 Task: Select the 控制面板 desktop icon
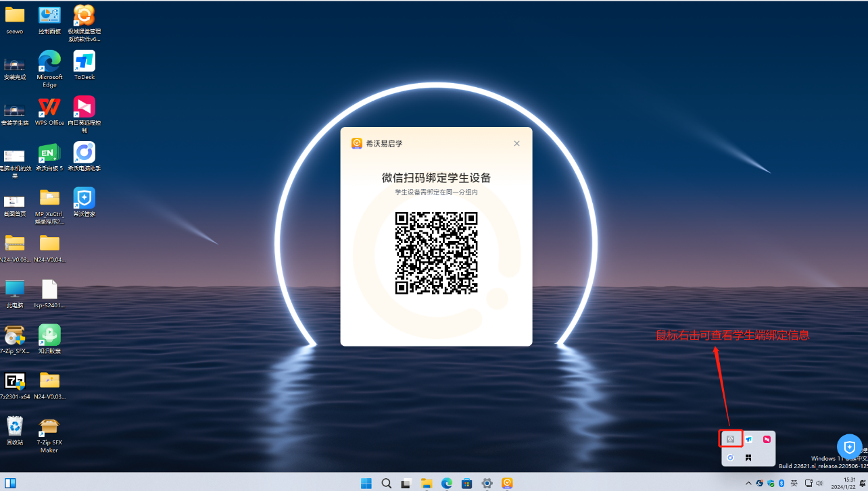coord(49,20)
